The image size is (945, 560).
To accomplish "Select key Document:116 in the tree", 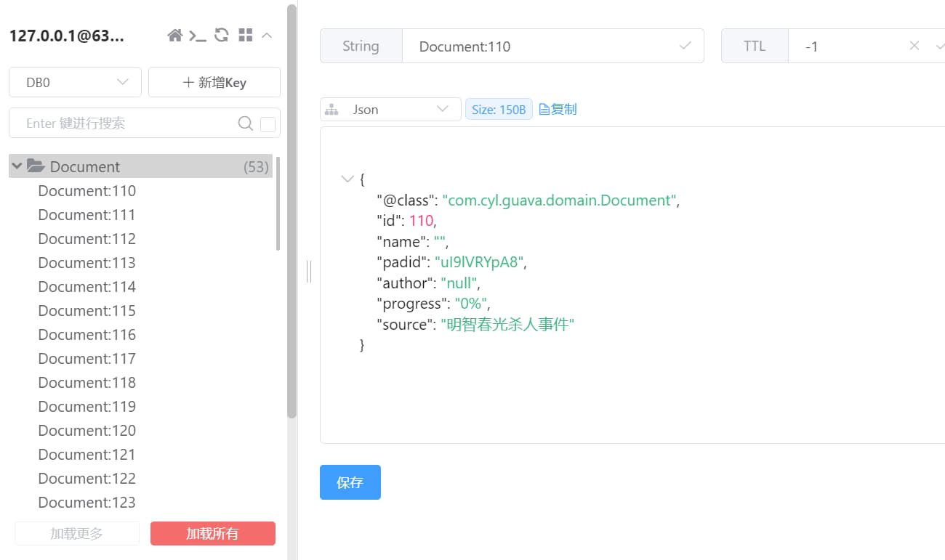I will (87, 335).
